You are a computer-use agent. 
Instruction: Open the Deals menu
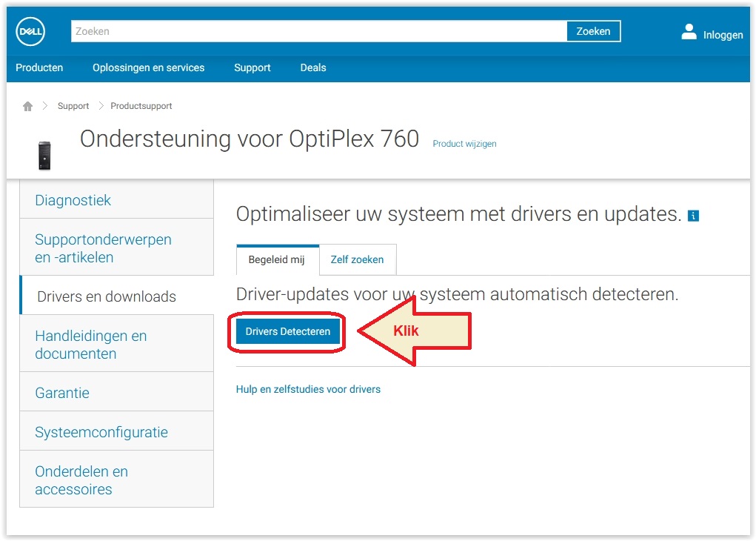coord(313,67)
